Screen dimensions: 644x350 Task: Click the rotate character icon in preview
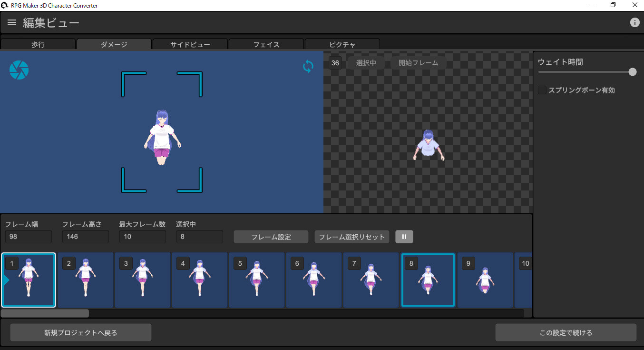[308, 67]
